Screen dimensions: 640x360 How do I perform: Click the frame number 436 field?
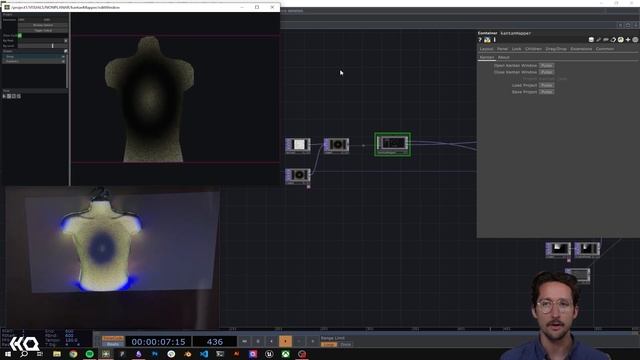pos(215,342)
